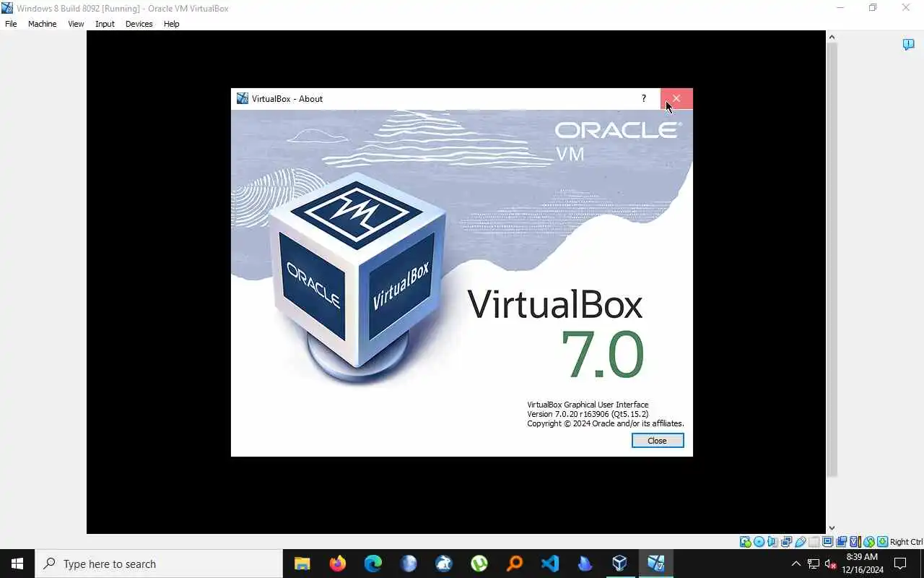Open the View menu

[76, 24]
